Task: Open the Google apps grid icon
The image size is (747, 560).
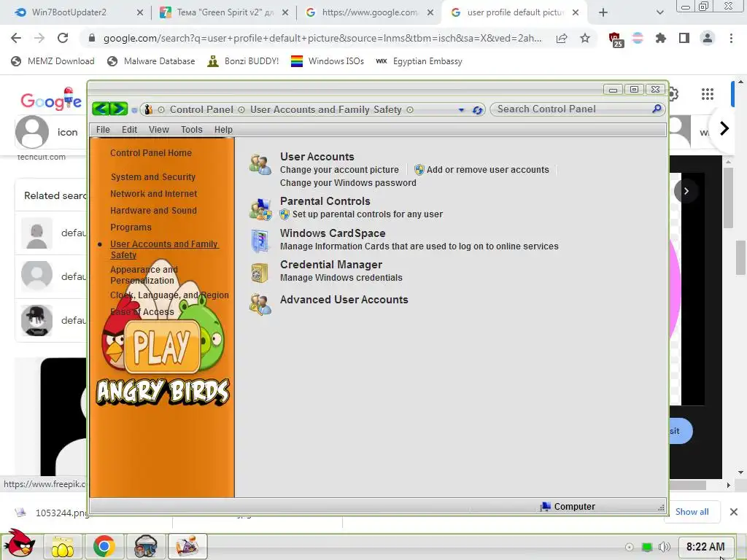Action: coord(708,94)
